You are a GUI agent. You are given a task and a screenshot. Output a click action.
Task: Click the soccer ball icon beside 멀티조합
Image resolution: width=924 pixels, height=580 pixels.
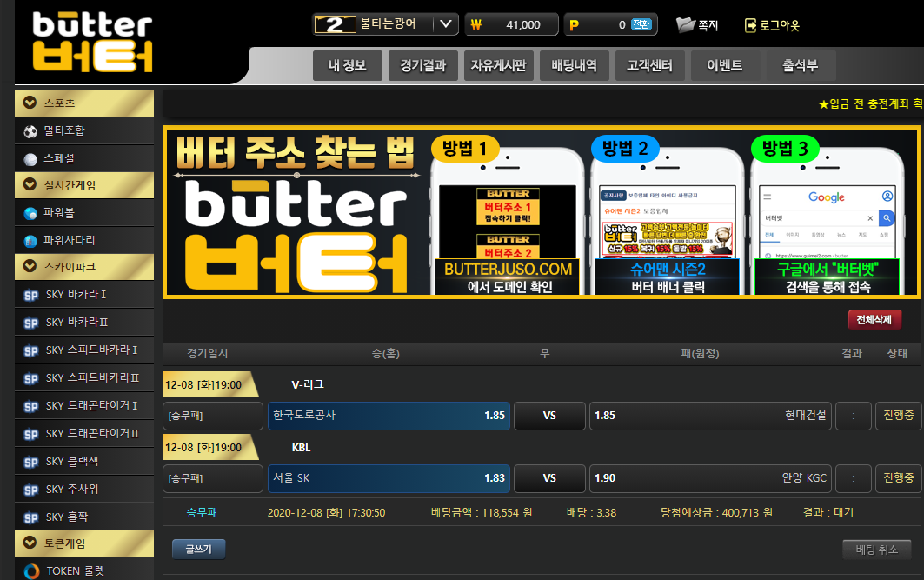[30, 131]
